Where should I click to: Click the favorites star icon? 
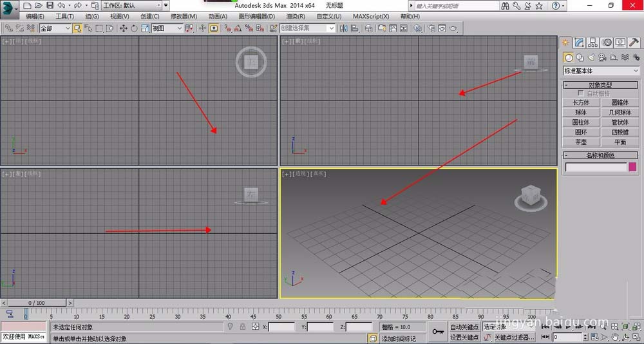[x=539, y=6]
